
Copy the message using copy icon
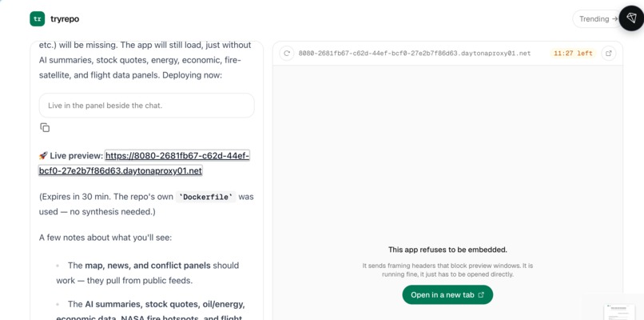point(45,127)
